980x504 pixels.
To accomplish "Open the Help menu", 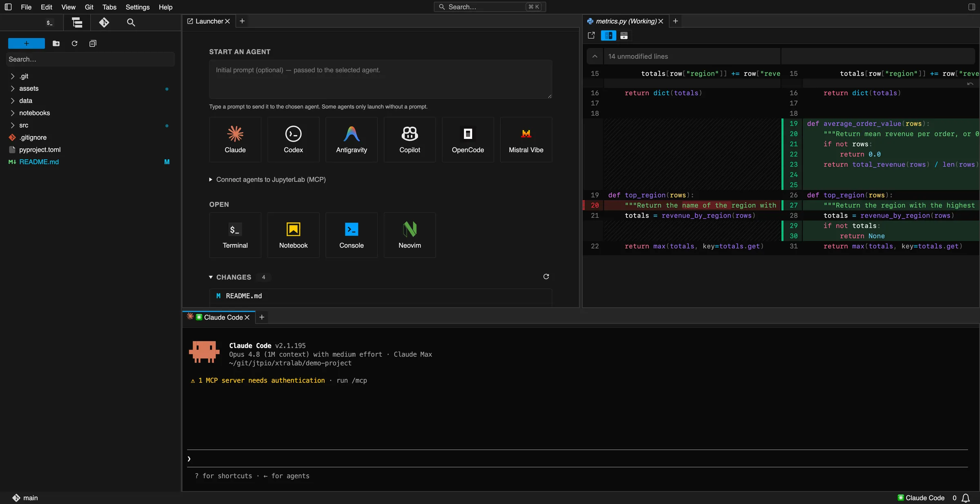I will (x=165, y=7).
